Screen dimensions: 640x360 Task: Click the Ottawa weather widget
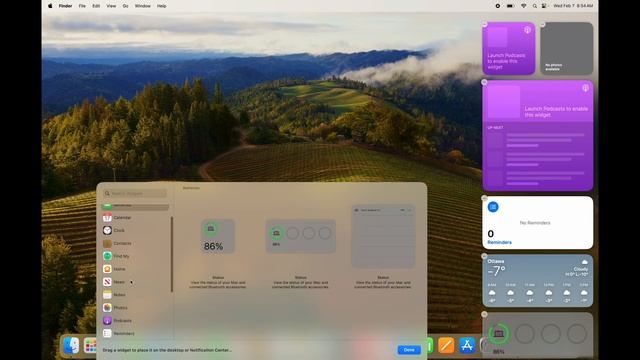point(538,281)
